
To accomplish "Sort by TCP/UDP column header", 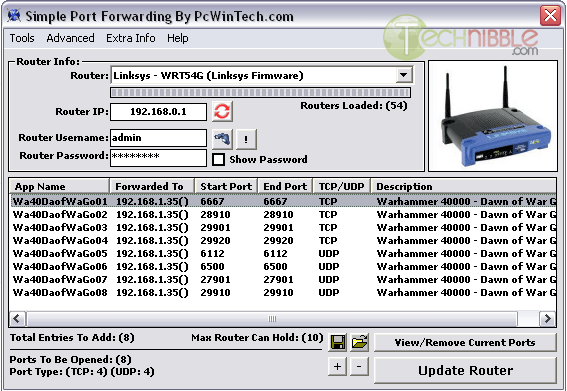I will 341,186.
